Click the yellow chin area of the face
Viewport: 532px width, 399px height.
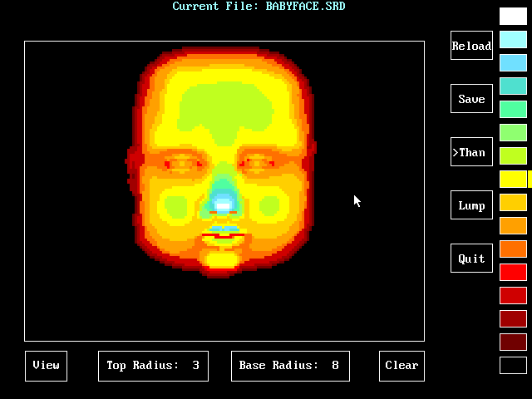[x=222, y=260]
